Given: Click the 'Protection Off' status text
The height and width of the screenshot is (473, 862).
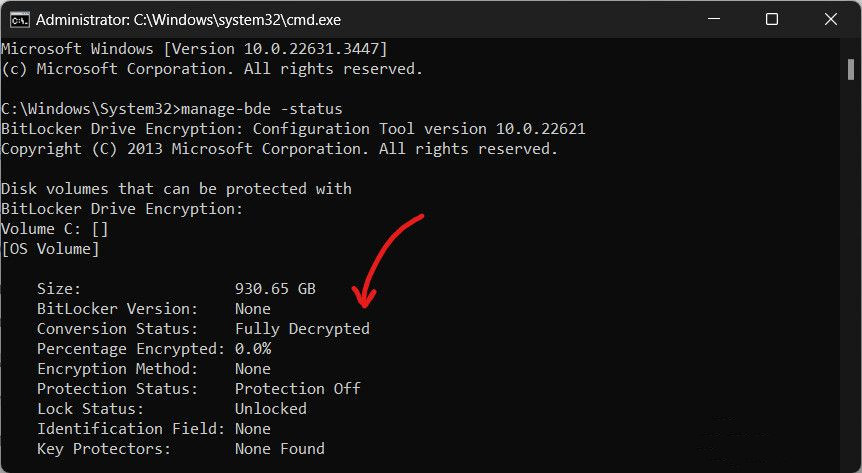Looking at the screenshot, I should tap(298, 388).
